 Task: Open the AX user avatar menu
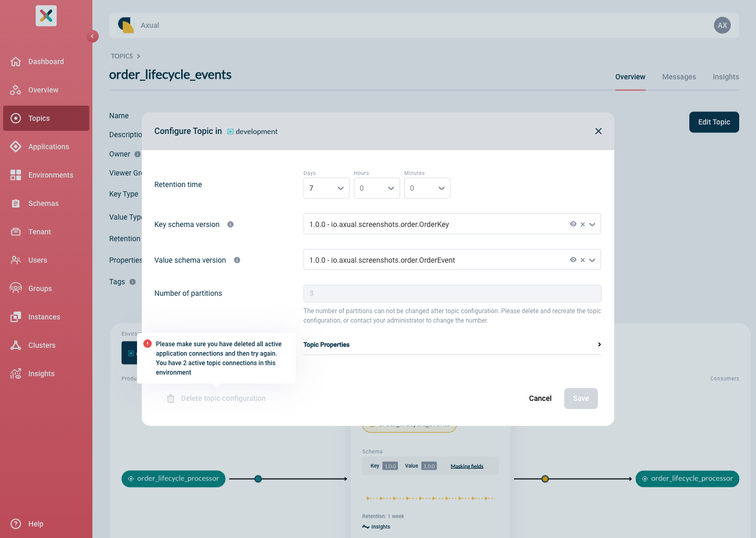tap(722, 25)
